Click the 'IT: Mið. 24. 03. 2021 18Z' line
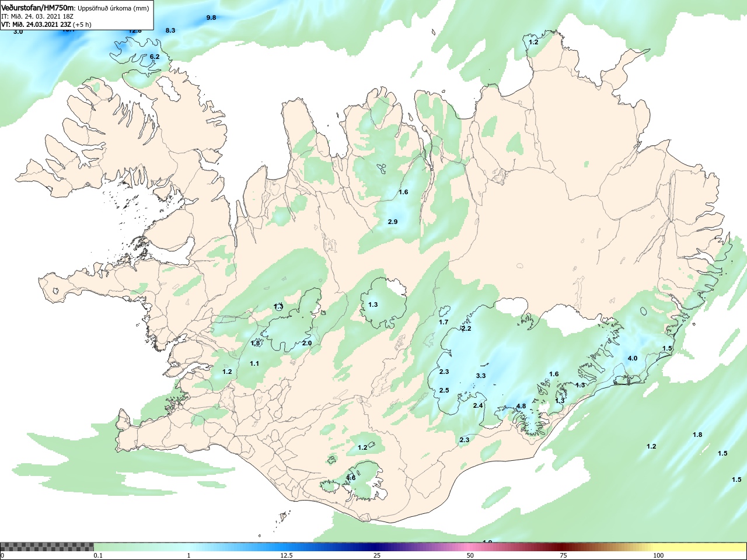 37,16
